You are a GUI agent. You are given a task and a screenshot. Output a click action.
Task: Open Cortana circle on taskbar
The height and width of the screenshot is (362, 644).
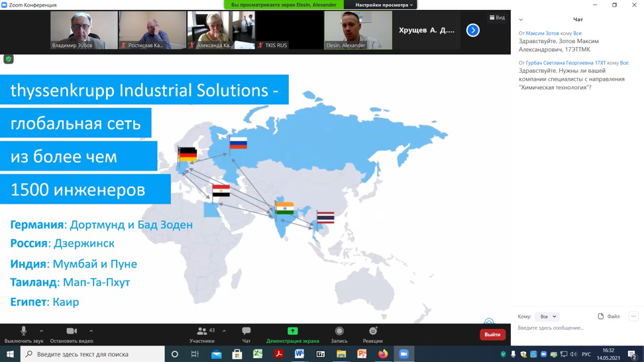coord(174,354)
